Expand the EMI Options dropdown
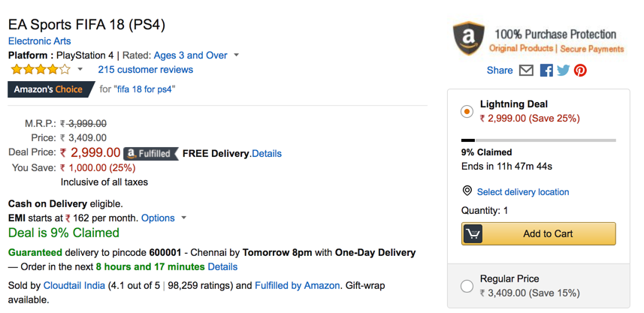 [184, 218]
